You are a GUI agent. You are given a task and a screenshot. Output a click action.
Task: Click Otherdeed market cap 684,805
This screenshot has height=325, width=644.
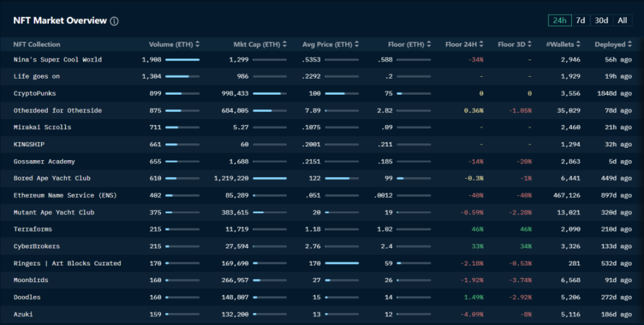point(235,111)
